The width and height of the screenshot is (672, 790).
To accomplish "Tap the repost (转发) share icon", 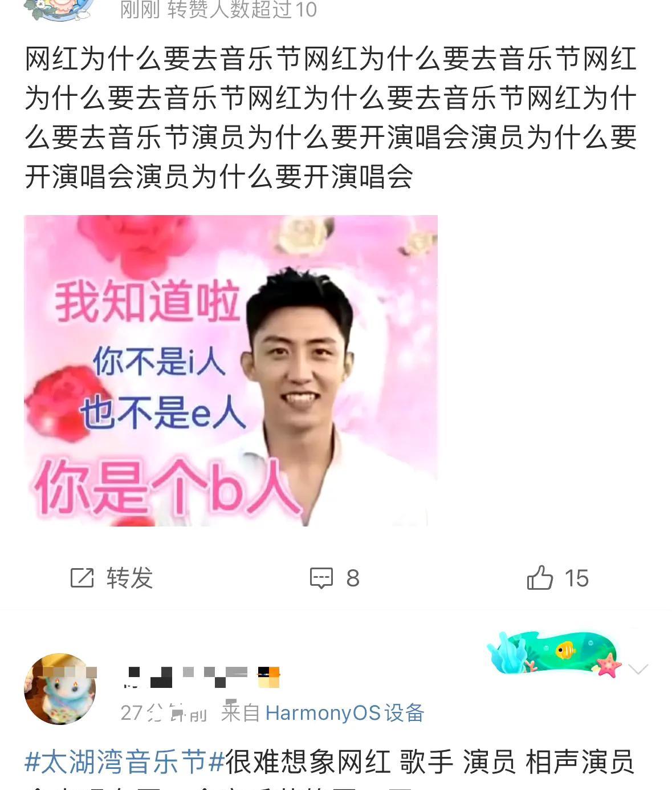I will (82, 578).
